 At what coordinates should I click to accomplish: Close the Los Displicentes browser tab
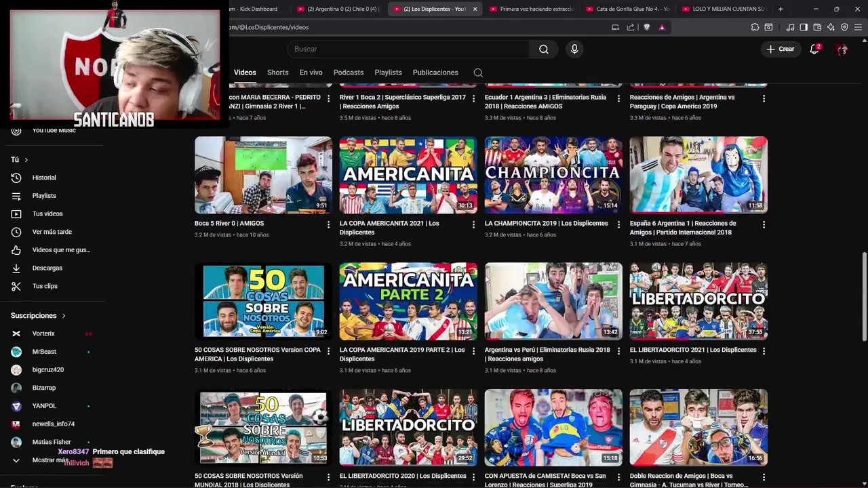tap(475, 9)
